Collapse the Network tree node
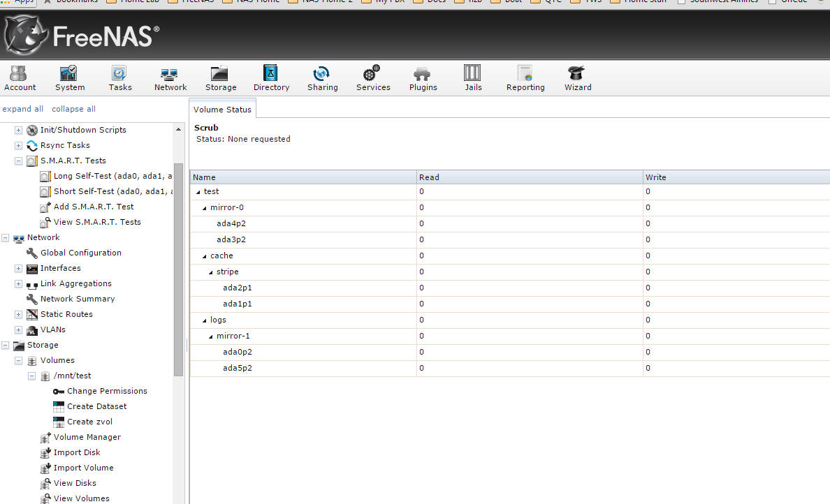The width and height of the screenshot is (830, 504). click(x=6, y=238)
